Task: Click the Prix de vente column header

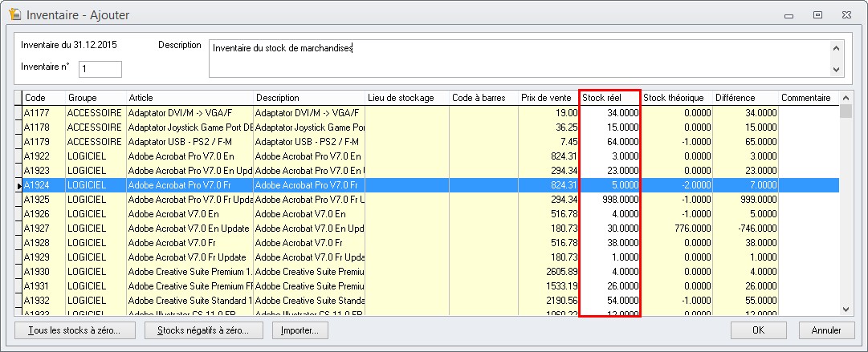Action: (548, 98)
